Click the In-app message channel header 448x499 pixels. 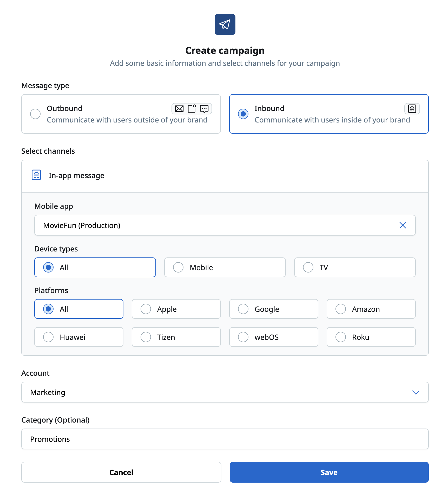(x=225, y=176)
